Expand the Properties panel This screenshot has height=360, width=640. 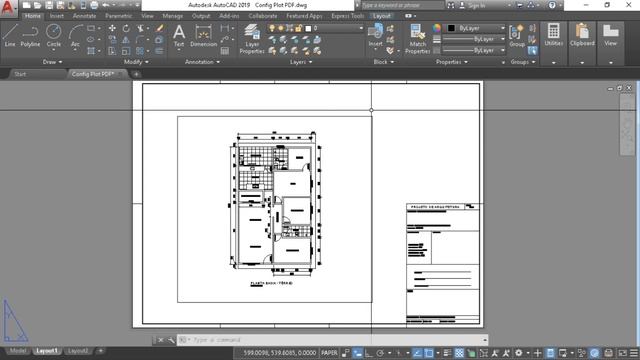click(451, 62)
